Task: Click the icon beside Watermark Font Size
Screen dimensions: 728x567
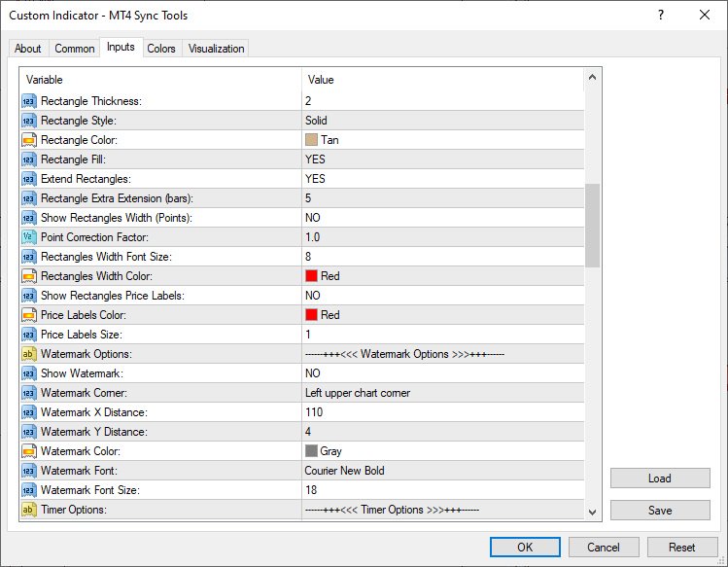Action: [x=28, y=490]
